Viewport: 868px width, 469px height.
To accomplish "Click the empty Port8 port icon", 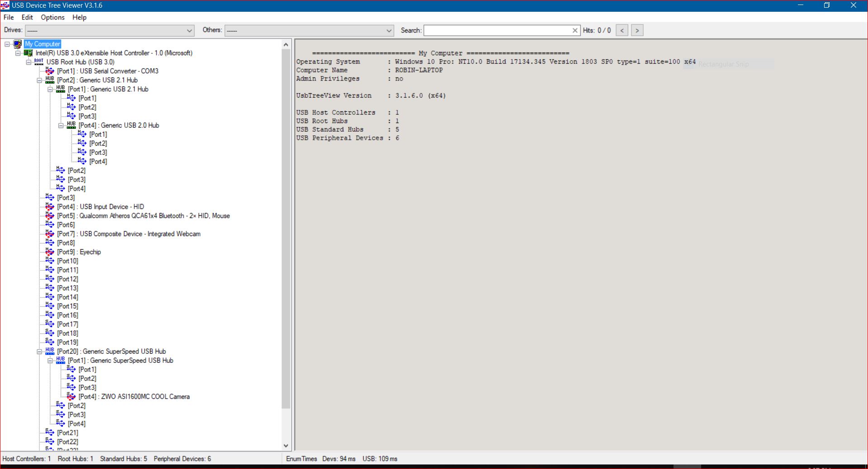I will coord(50,243).
